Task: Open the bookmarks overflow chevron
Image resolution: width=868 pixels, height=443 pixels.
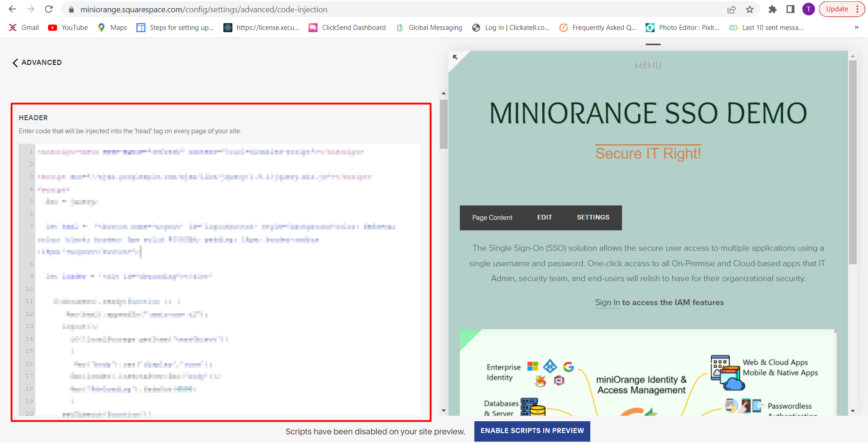Action: pyautogui.click(x=856, y=27)
